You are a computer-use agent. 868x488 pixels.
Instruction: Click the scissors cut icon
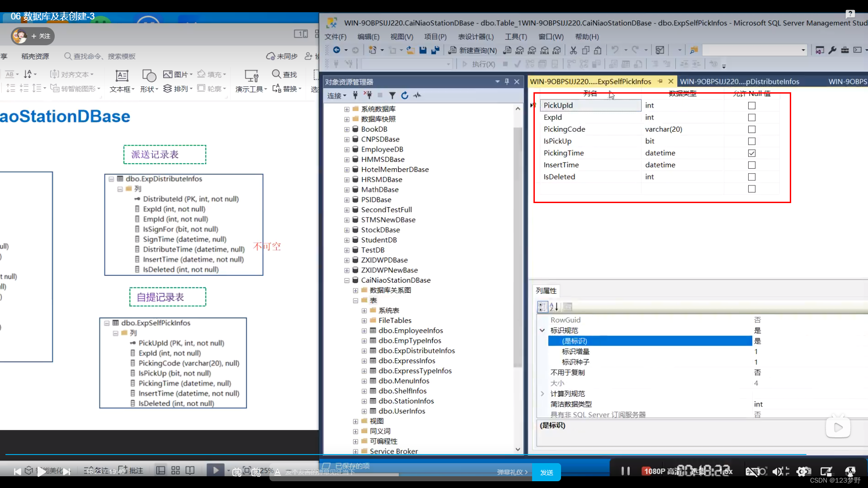(x=573, y=50)
